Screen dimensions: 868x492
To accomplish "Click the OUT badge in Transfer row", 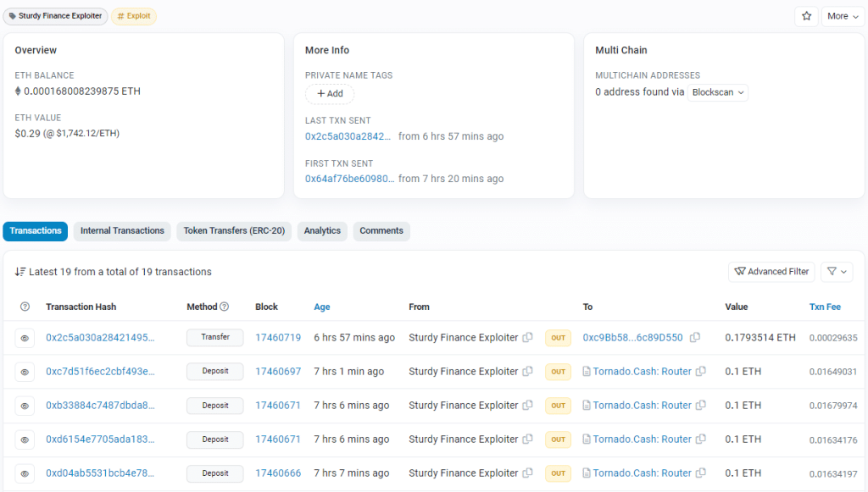I will point(558,338).
